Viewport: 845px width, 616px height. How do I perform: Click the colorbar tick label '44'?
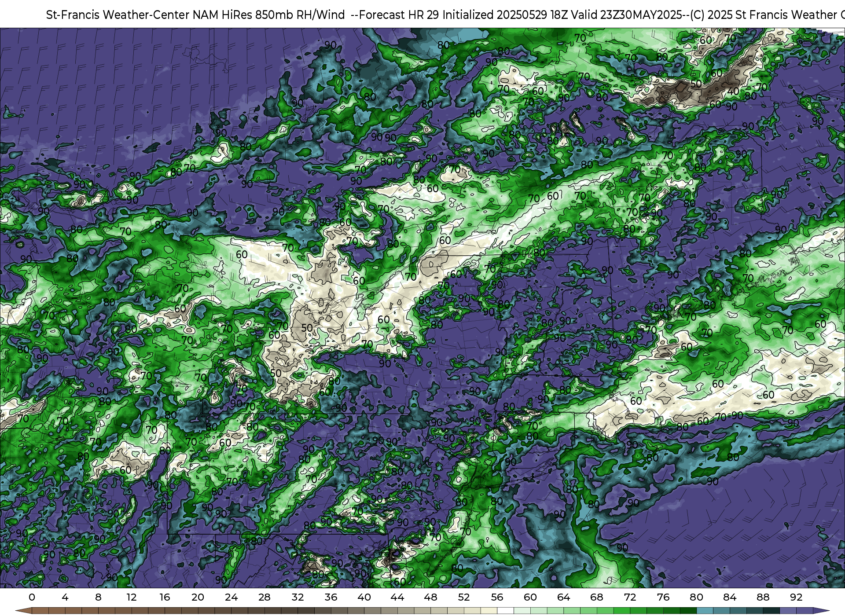coord(397,597)
